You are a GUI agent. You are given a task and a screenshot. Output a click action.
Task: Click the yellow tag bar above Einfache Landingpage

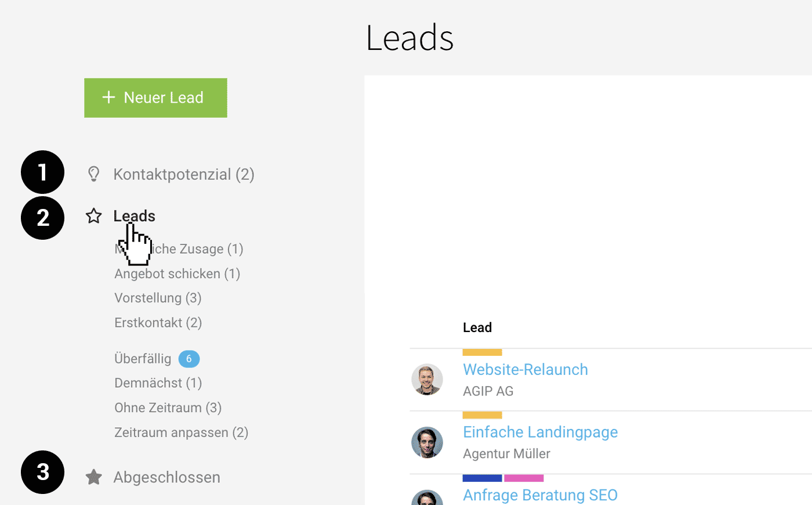point(481,414)
